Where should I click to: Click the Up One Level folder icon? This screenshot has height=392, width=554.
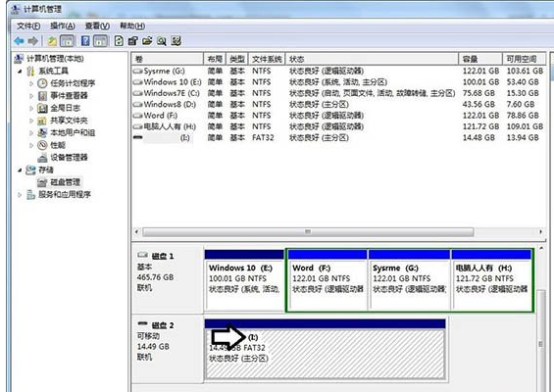tap(52, 41)
